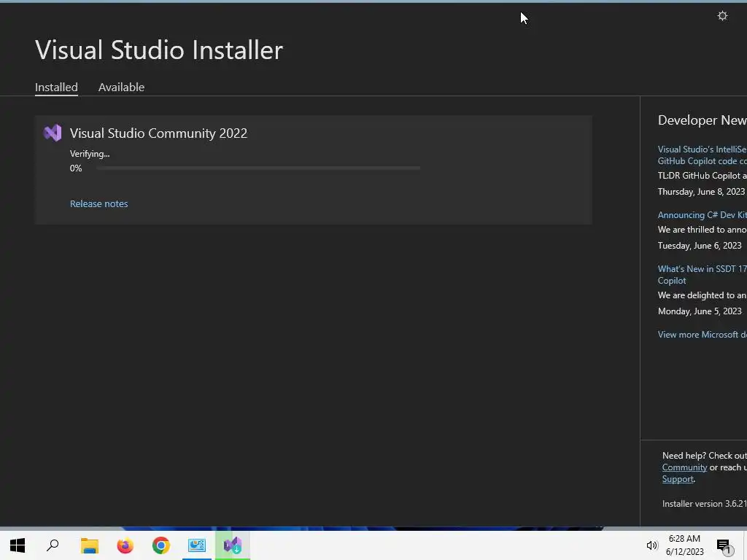Click 'Tuesday, June 6, 2023' date

coord(700,246)
